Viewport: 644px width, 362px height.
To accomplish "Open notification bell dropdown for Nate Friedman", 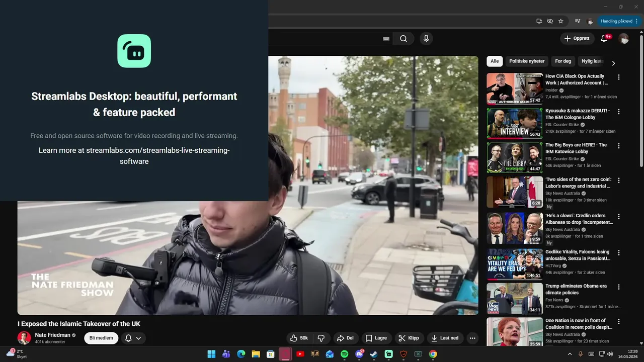I will [133, 338].
